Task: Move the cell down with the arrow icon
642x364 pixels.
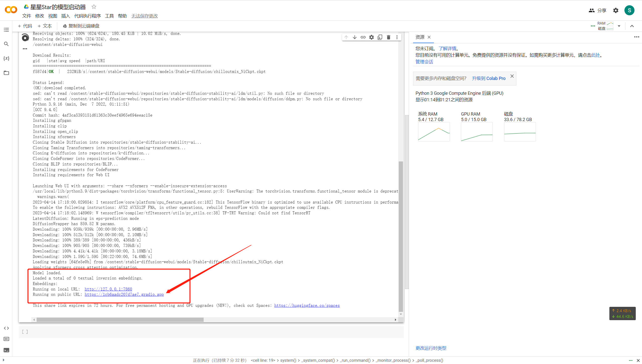Action: pyautogui.click(x=355, y=37)
